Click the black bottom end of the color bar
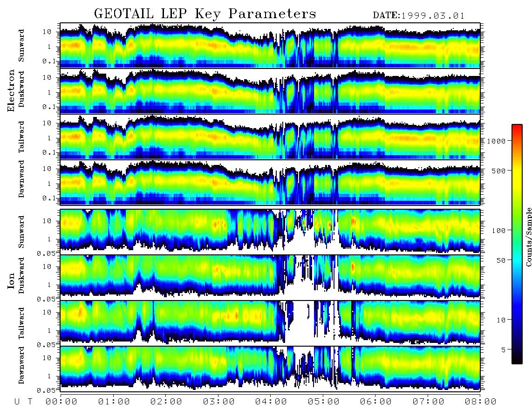This screenshot has width=532, height=410. pos(517,361)
